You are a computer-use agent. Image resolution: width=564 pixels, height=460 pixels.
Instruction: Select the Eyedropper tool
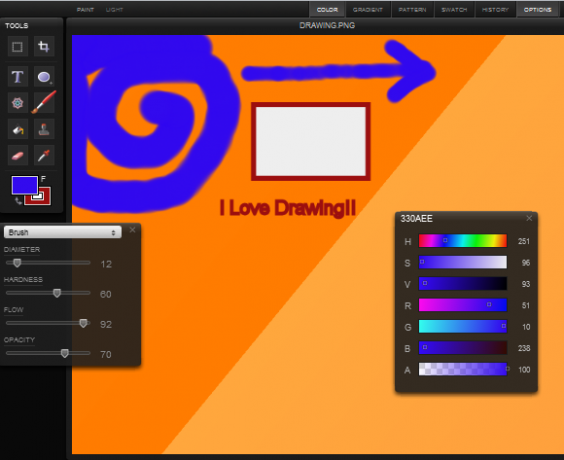pyautogui.click(x=44, y=155)
